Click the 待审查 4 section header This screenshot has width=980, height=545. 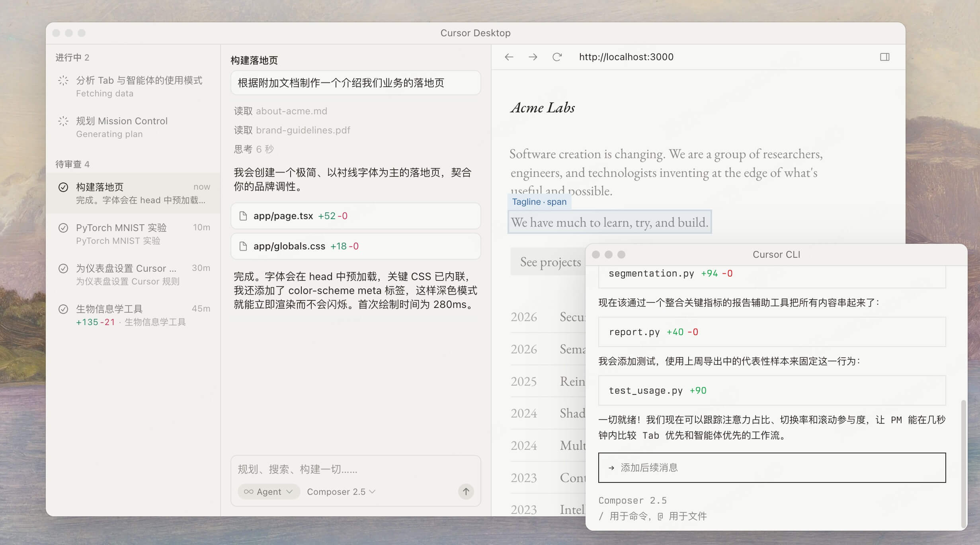(72, 164)
